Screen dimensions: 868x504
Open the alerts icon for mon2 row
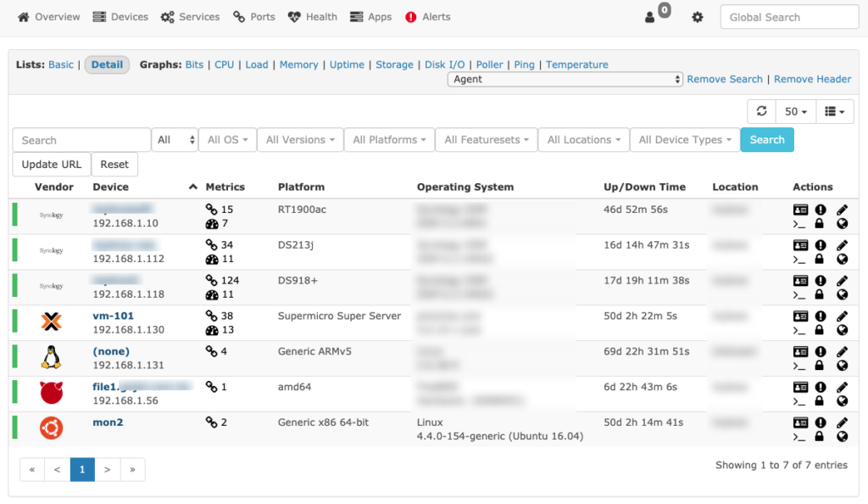[x=821, y=423]
